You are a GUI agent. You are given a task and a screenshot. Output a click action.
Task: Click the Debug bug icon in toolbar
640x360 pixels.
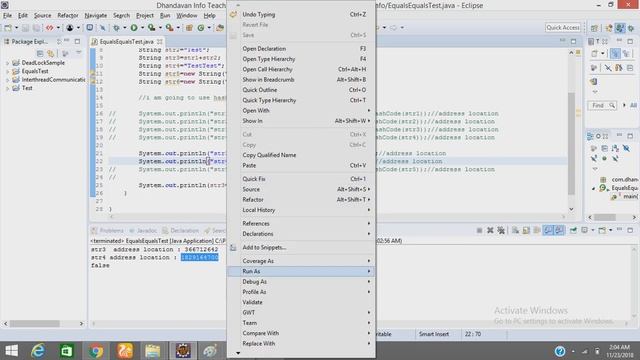click(x=116, y=28)
